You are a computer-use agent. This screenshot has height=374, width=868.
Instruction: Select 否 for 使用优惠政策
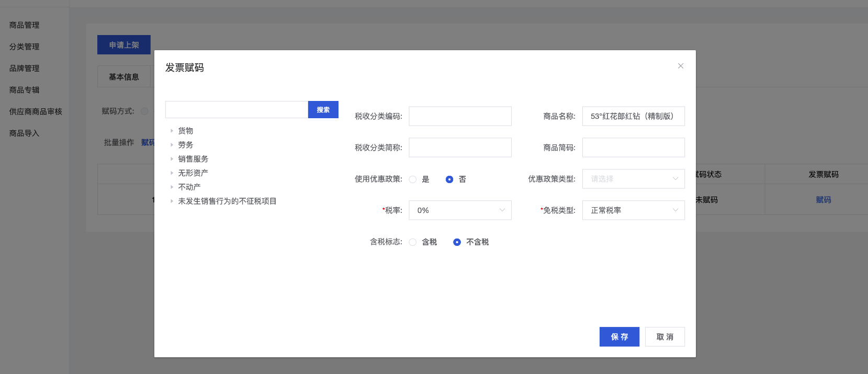click(x=449, y=179)
